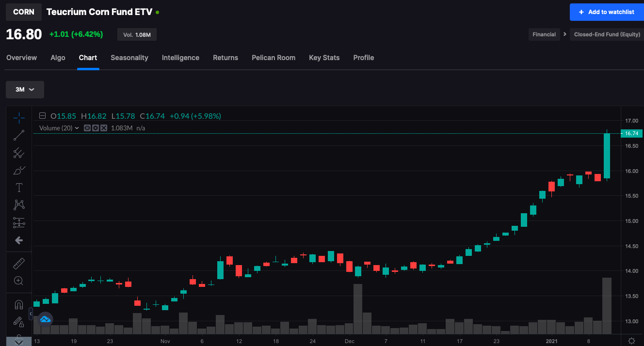644x346 pixels.
Task: Click the +1.01 (+6.42%) change text
Action: 76,34
